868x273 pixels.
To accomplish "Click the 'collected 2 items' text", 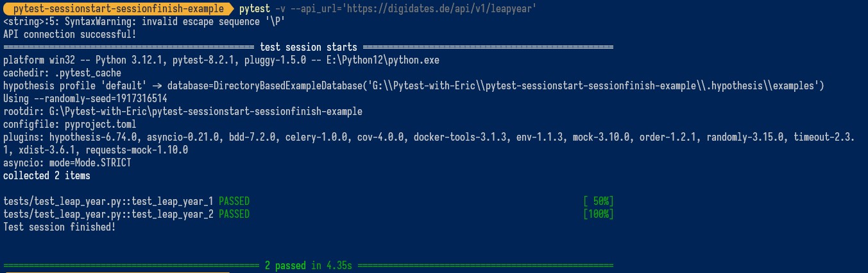I will pos(47,175).
